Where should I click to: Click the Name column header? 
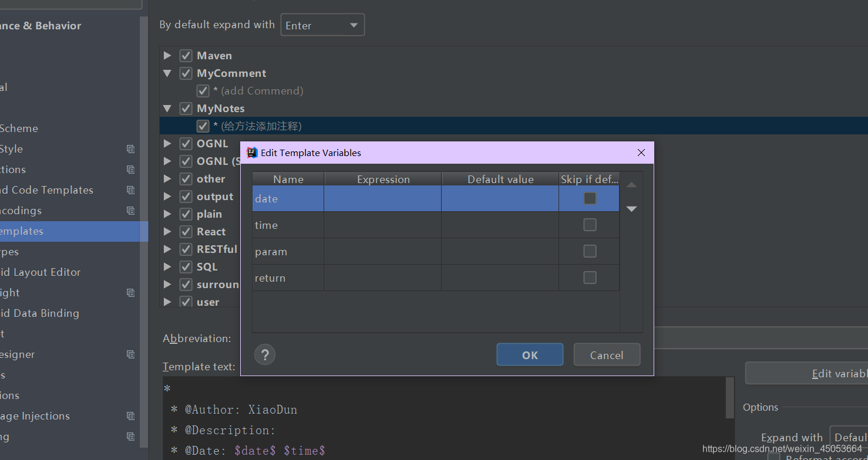point(288,179)
